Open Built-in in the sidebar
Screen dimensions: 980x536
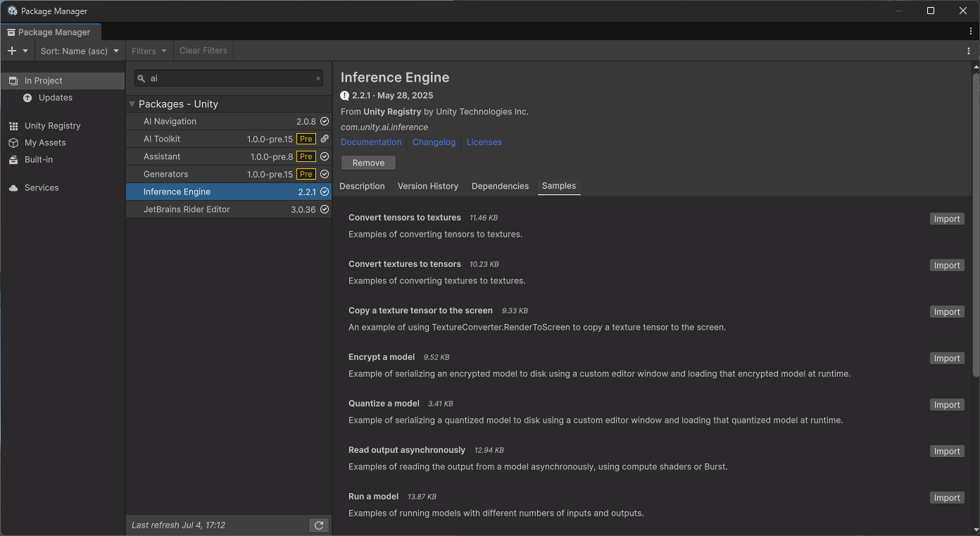tap(63, 159)
